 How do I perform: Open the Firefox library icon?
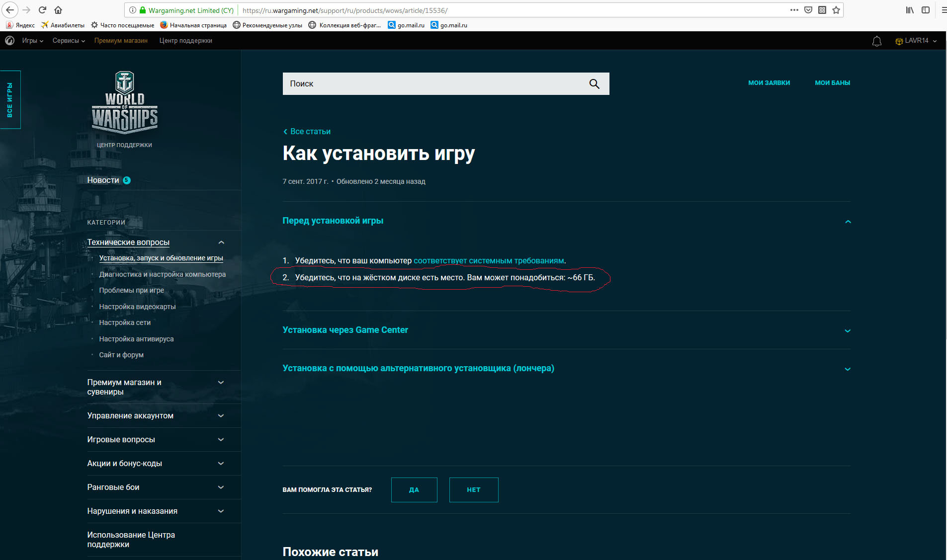(x=910, y=10)
